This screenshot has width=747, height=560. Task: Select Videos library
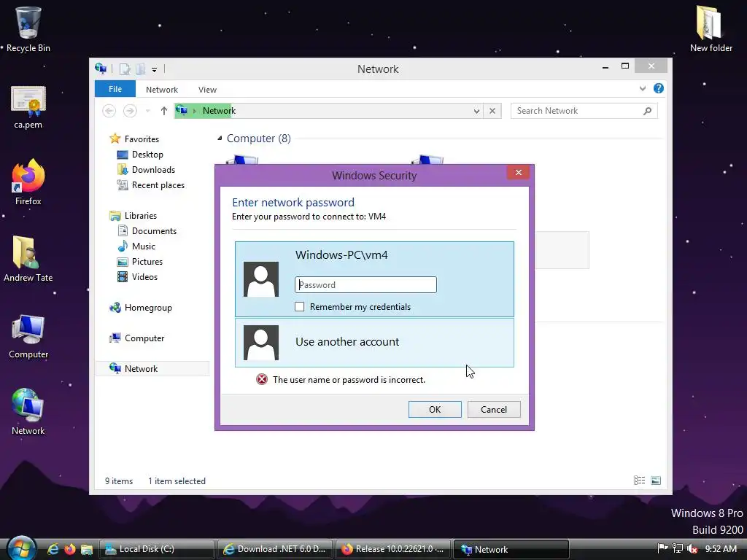point(138,276)
